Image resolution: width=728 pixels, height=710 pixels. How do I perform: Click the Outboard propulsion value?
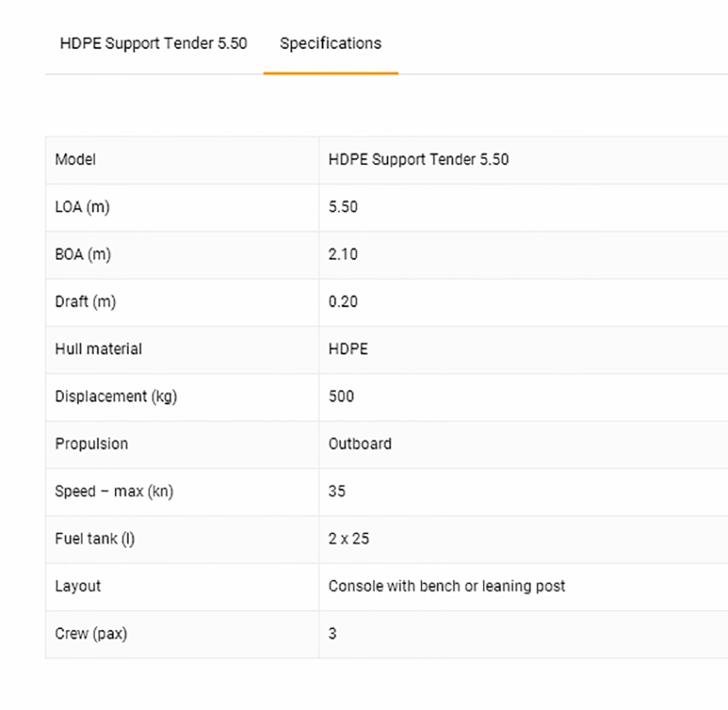pyautogui.click(x=360, y=444)
